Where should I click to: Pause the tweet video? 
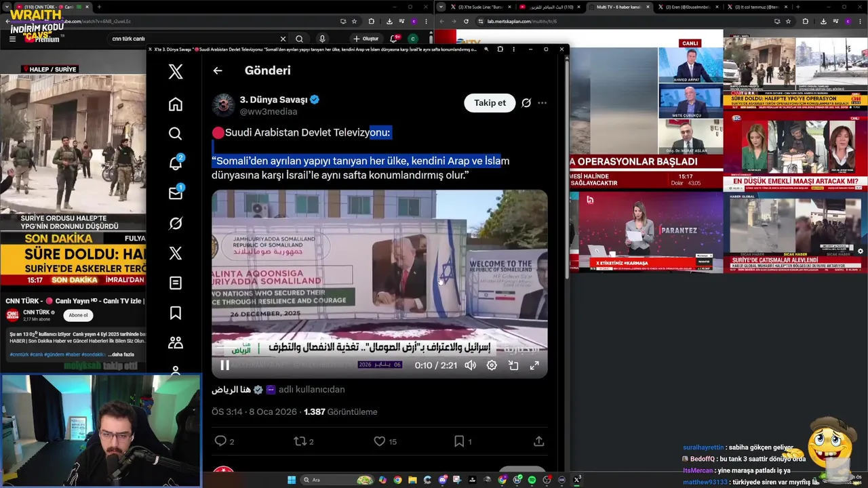pyautogui.click(x=224, y=365)
